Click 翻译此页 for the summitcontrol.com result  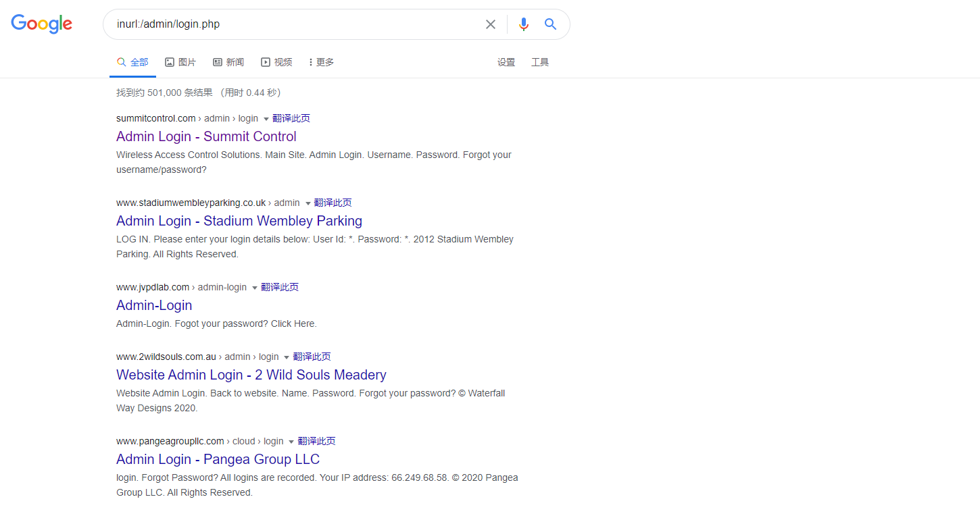tap(291, 118)
